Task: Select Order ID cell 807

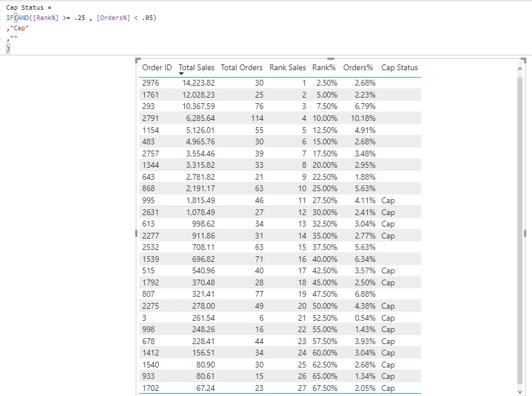Action: tap(148, 294)
